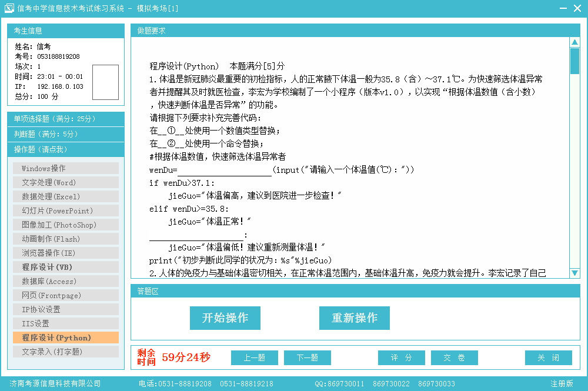This screenshot has height=391, width=588.
Task: Select 图像加工(PhotoShop) task
Action: click(x=66, y=225)
